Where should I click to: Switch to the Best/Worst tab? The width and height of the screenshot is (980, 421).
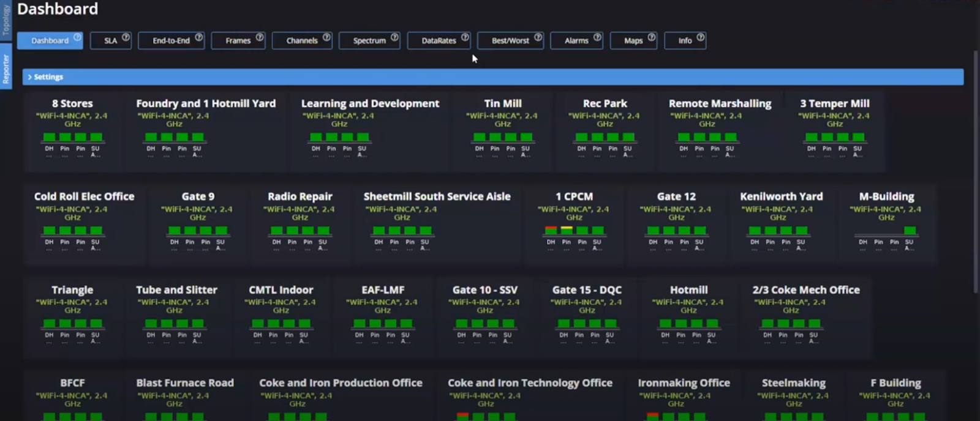510,41
